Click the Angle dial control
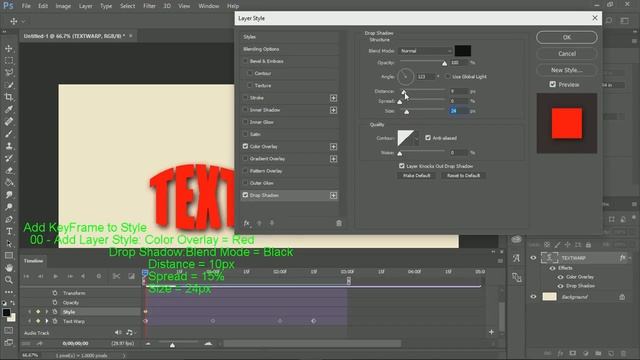640x360 pixels. pos(405,76)
